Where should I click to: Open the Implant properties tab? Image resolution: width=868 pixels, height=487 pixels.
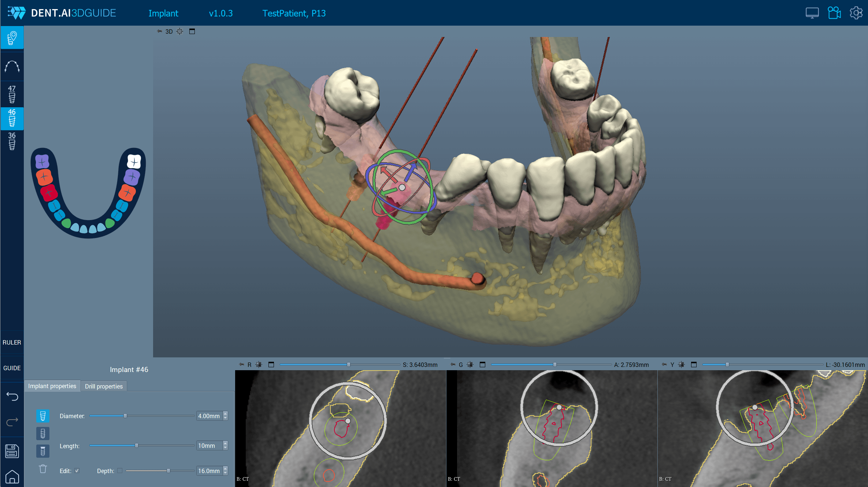[x=52, y=386]
